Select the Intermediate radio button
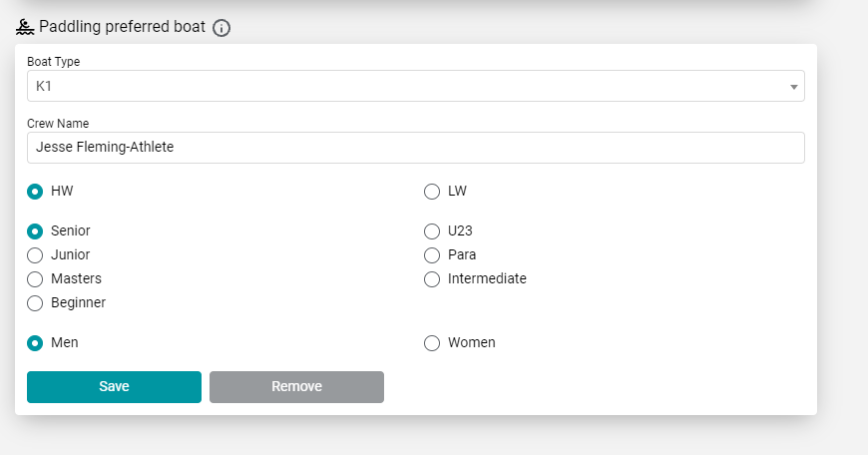This screenshot has height=455, width=868. tap(432, 279)
